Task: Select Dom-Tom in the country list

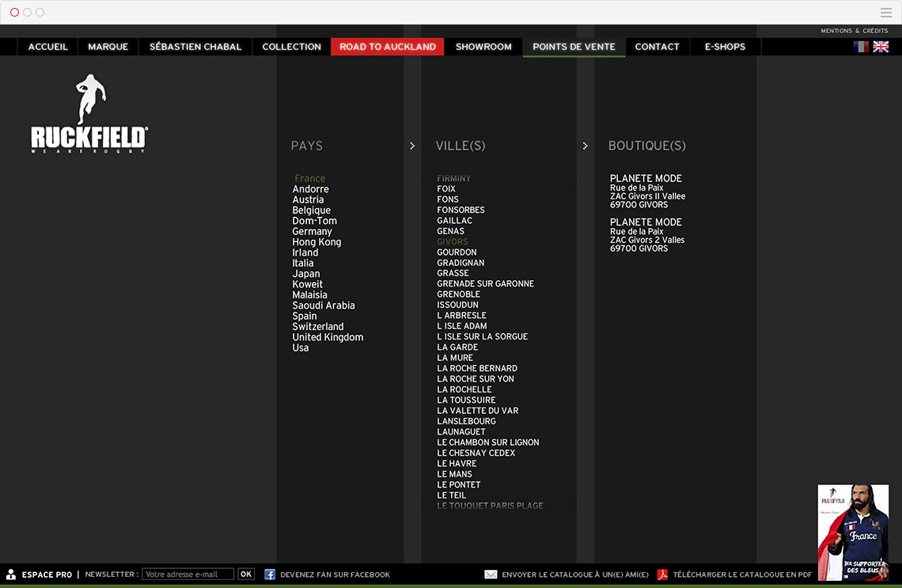Action: [x=315, y=221]
